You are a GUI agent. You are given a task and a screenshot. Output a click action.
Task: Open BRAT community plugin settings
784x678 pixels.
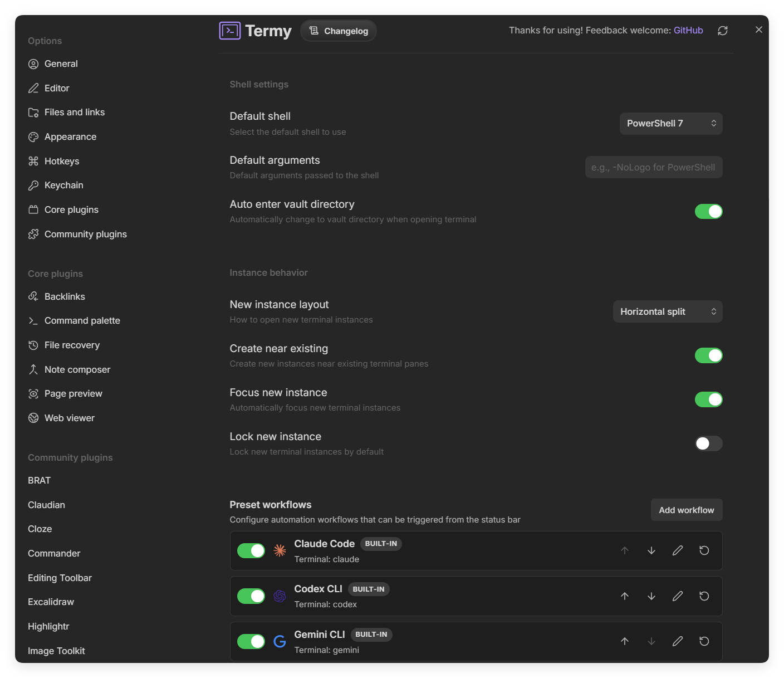pos(39,480)
